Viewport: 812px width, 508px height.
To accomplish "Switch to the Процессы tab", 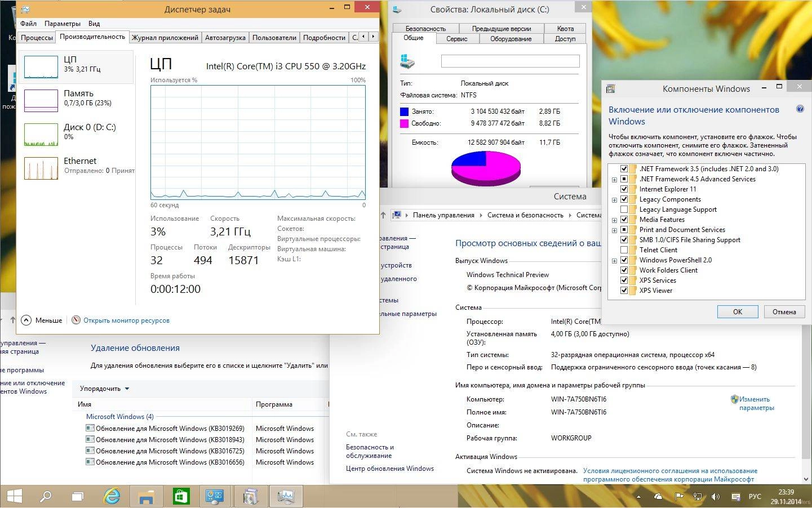I will [37, 38].
